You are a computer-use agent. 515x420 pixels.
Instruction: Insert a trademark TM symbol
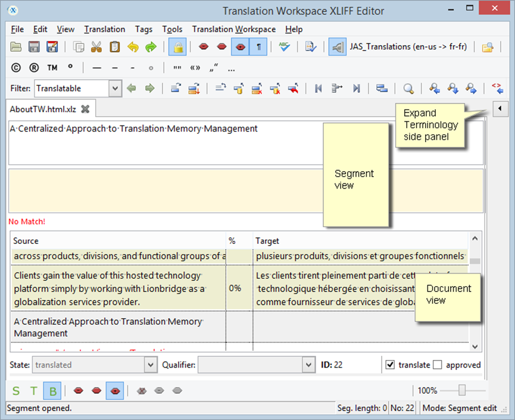point(52,67)
